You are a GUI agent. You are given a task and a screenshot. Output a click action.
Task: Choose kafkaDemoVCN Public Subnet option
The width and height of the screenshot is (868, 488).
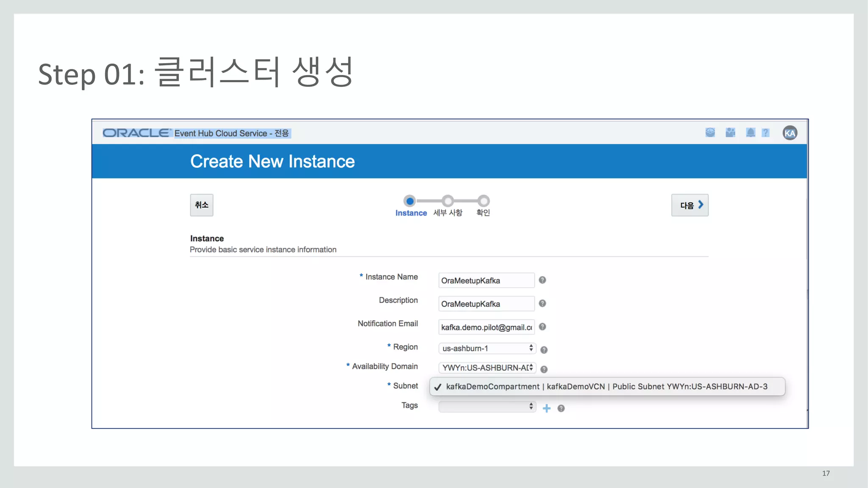coord(606,387)
